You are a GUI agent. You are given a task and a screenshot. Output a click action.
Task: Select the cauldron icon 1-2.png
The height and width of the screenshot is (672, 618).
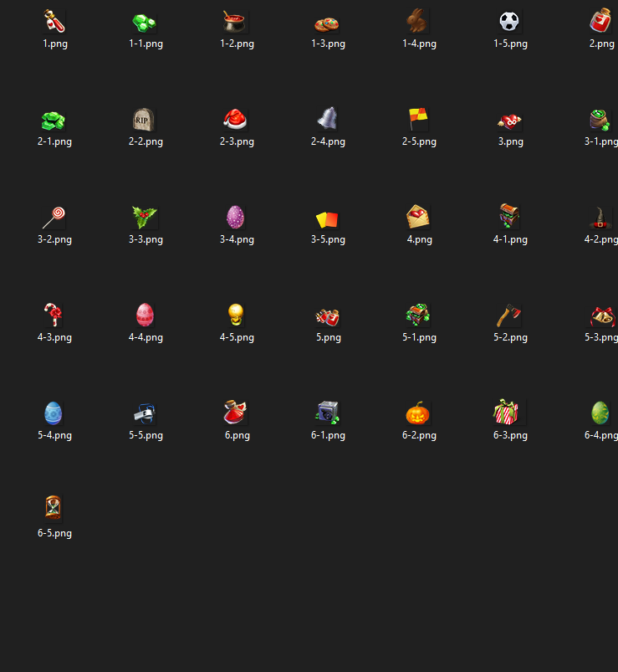(235, 22)
